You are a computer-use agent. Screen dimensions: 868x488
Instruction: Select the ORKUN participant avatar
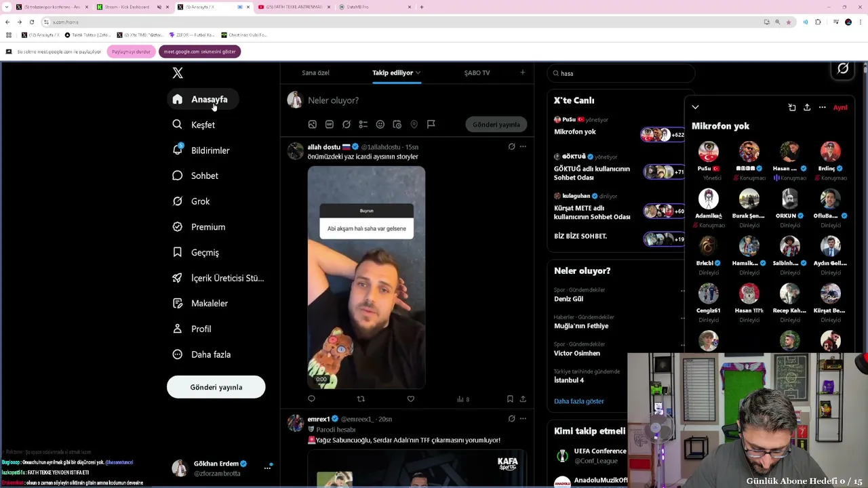click(789, 199)
